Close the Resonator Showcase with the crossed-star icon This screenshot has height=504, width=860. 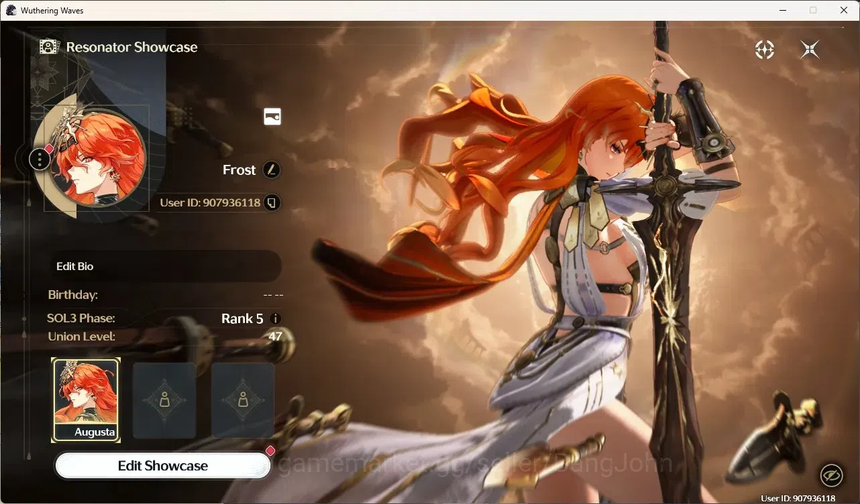coord(810,49)
